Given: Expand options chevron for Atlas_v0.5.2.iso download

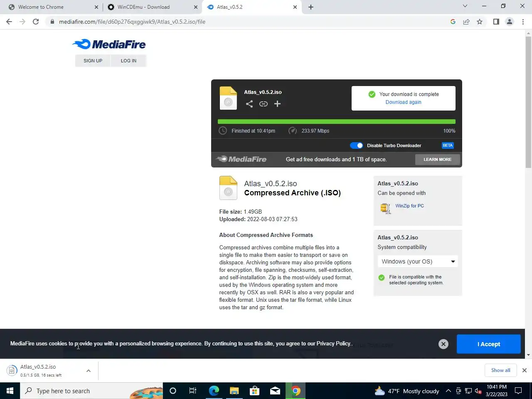Looking at the screenshot, I should (89, 371).
